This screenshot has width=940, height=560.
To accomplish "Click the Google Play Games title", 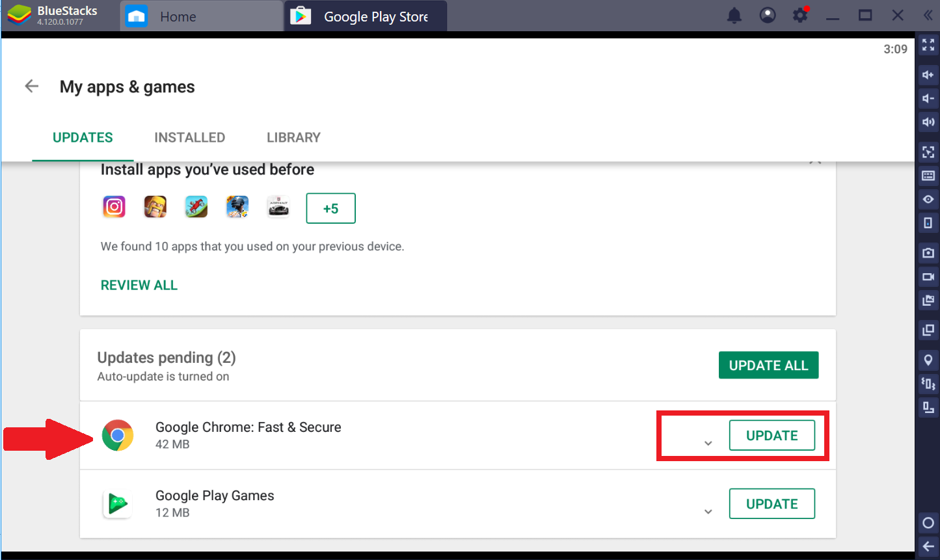I will (215, 496).
